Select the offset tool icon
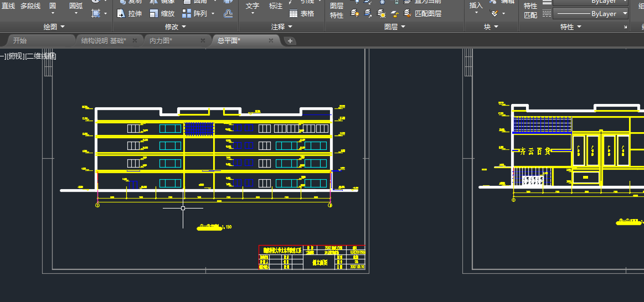Viewport: 644px width, 302px height. [x=228, y=13]
